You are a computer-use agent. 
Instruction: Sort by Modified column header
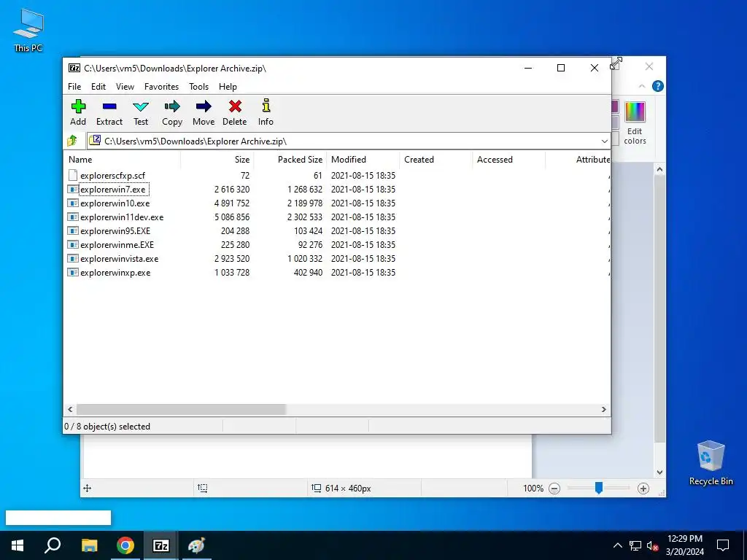363,160
